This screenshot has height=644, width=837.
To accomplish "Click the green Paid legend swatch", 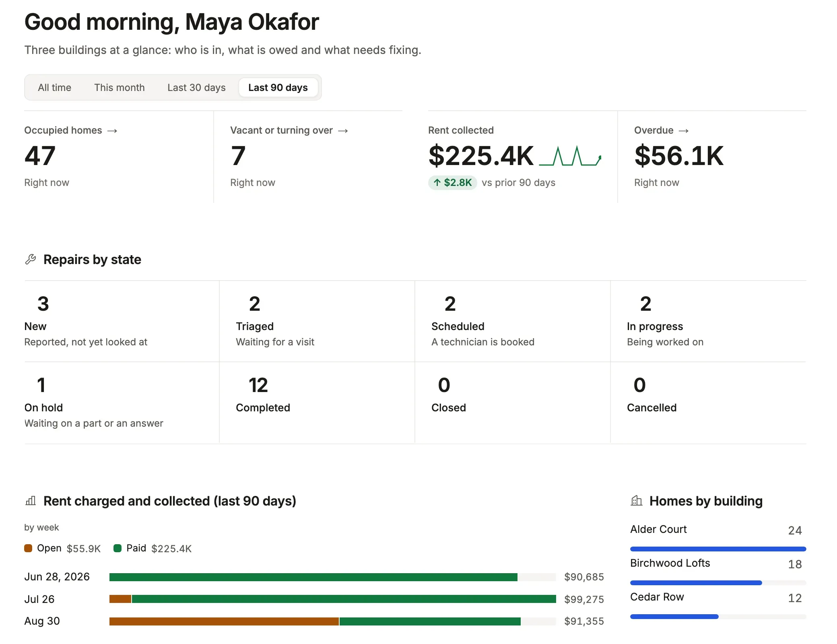I will (x=118, y=548).
